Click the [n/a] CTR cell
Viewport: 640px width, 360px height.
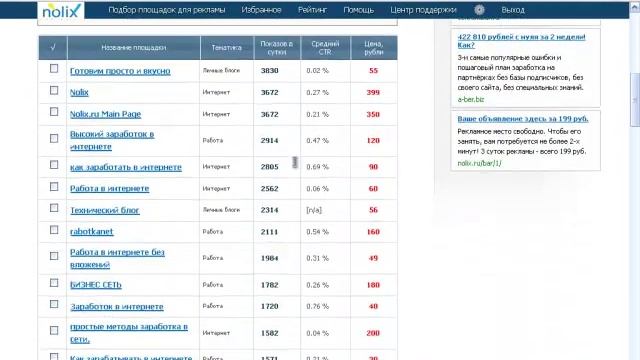tap(314, 210)
